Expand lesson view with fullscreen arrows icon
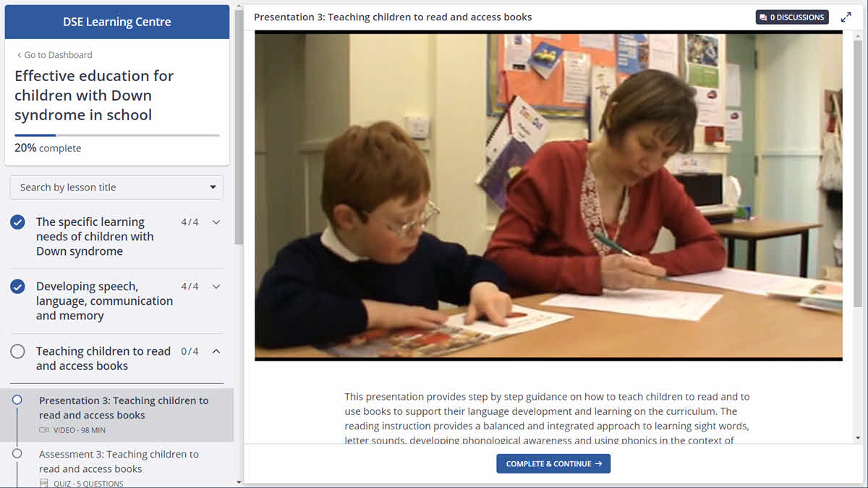 pos(846,17)
